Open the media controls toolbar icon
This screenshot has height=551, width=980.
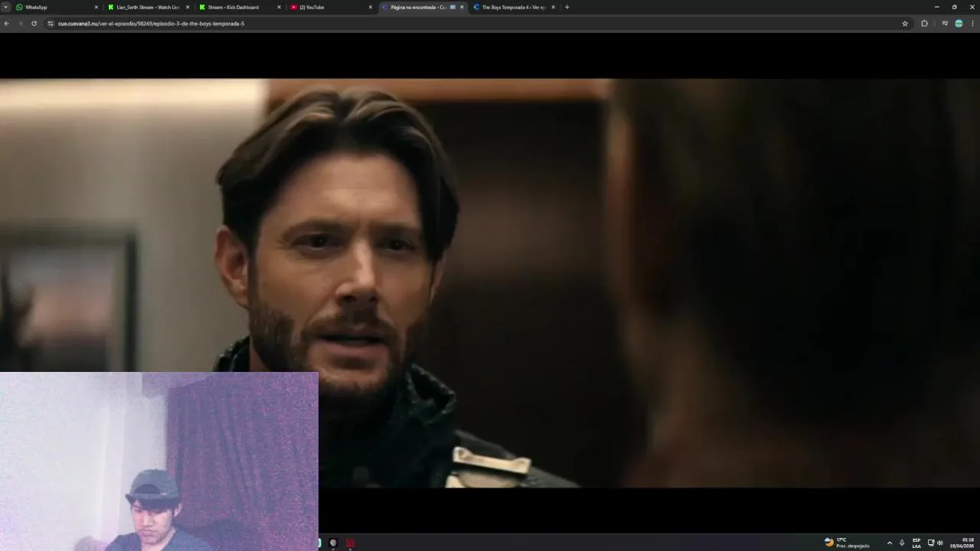945,24
